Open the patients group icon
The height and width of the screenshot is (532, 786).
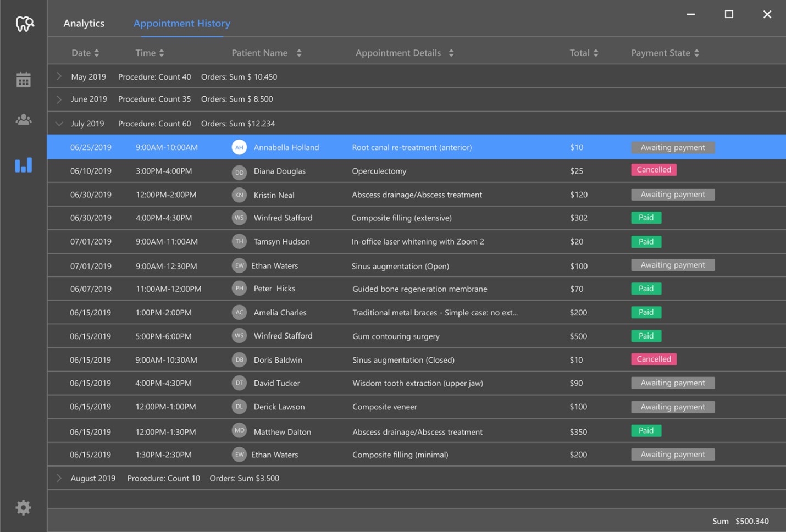[24, 120]
